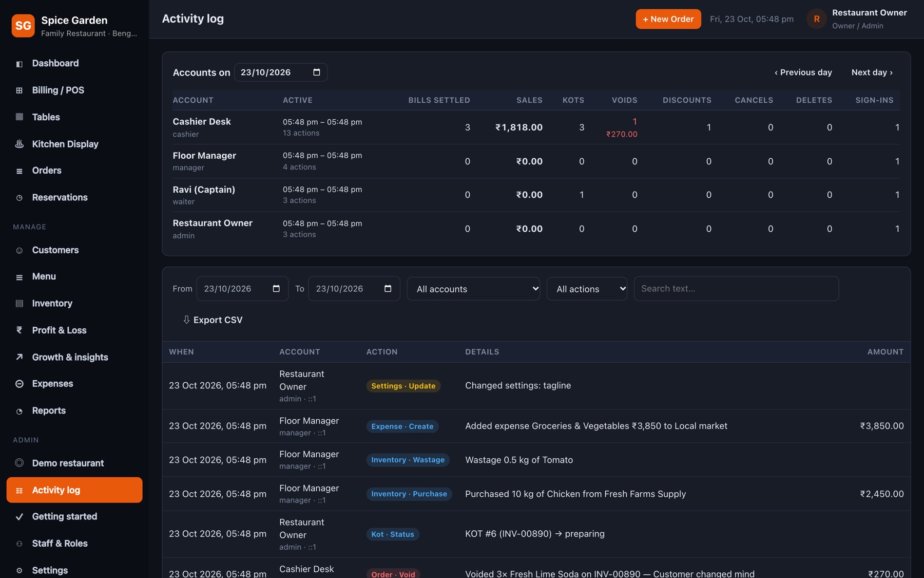Click the Settings · Update action badge

point(403,386)
